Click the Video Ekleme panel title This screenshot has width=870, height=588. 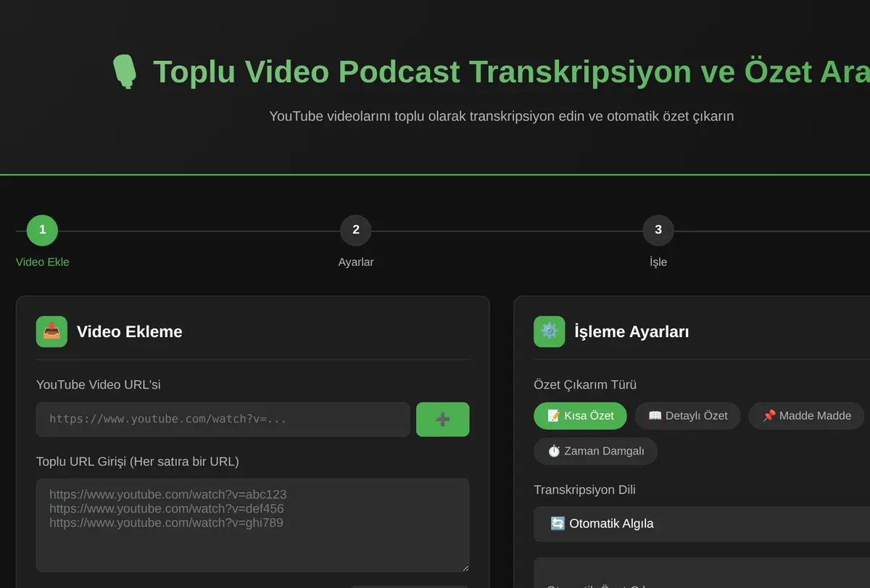[x=130, y=332]
